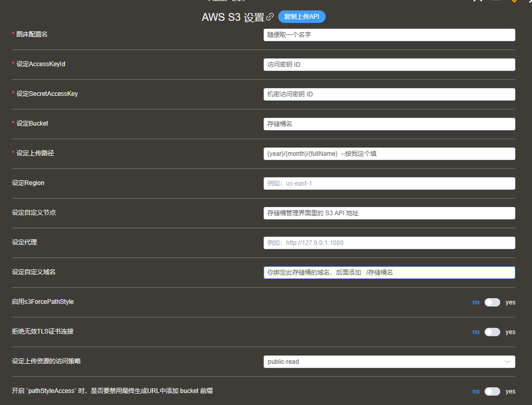The height and width of the screenshot is (405, 532).
Task: Click the 设定Bucket label
Action: coord(32,124)
